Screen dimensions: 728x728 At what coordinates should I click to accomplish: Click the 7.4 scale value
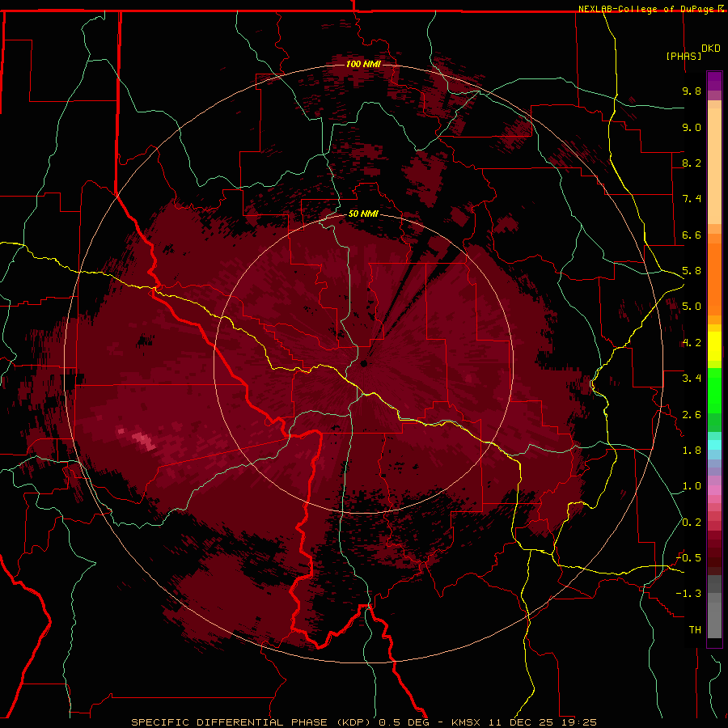[692, 199]
